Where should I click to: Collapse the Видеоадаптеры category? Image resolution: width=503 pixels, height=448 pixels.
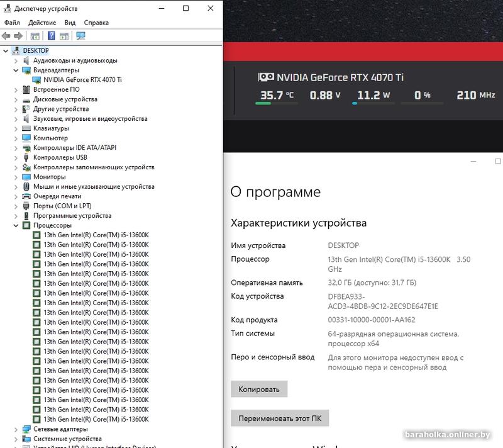pos(16,70)
